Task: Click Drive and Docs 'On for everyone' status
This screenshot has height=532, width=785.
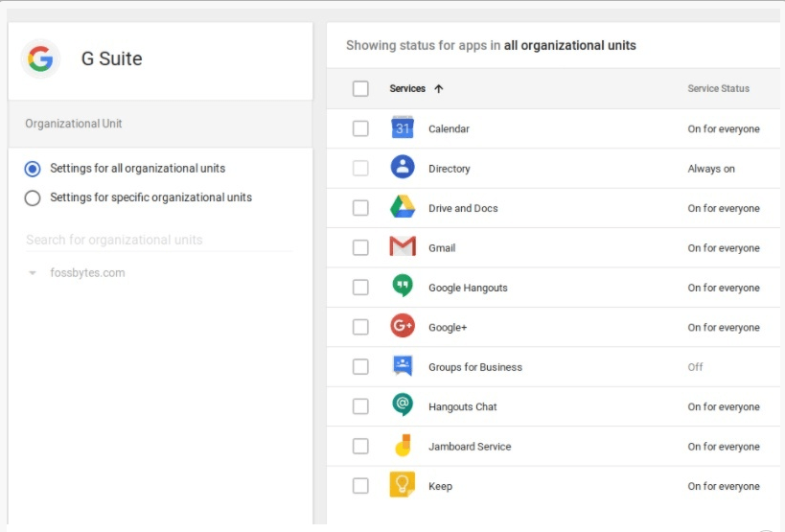Action: tap(724, 208)
